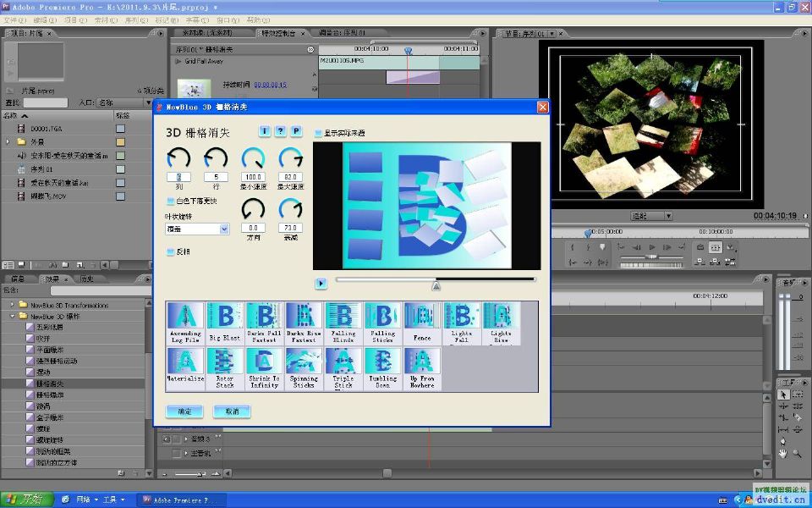This screenshot has width=812, height=508.
Task: Click the 最小速度 dial knob
Action: tap(253, 158)
